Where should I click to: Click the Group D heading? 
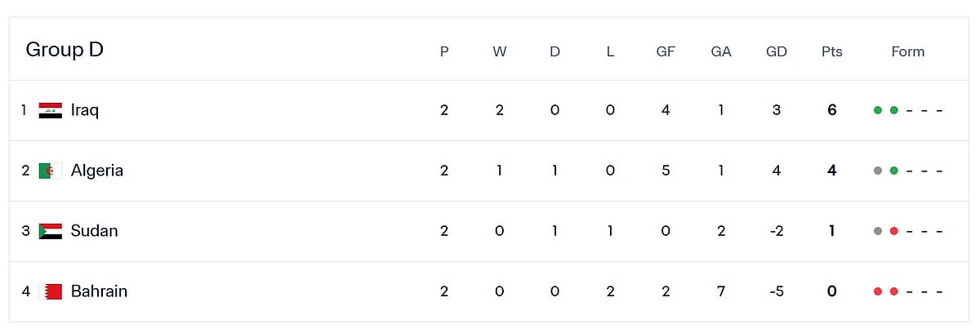click(x=65, y=50)
